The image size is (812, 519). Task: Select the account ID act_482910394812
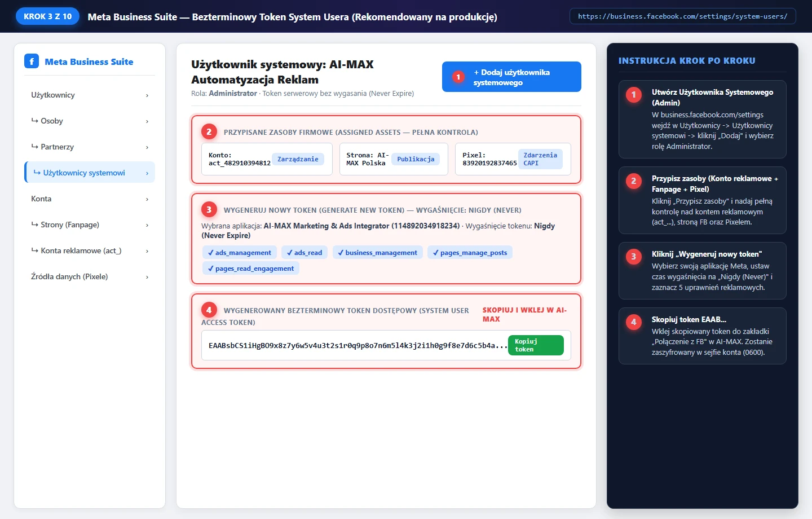240,163
